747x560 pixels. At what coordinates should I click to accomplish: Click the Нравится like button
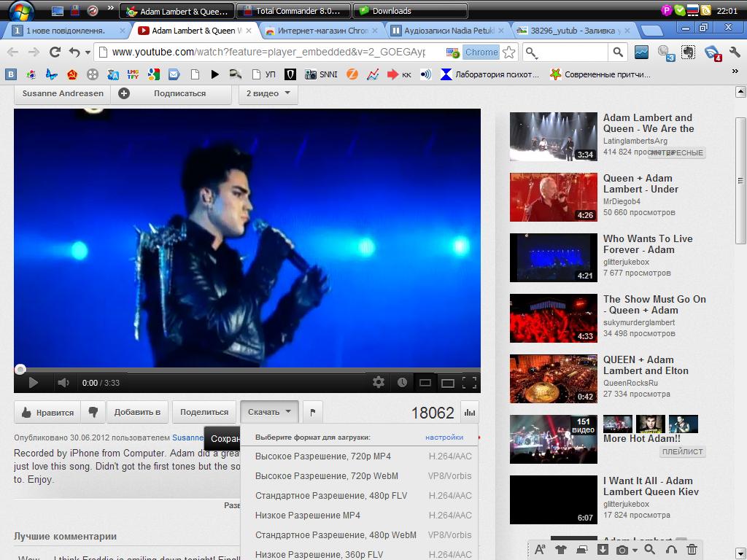coord(47,413)
